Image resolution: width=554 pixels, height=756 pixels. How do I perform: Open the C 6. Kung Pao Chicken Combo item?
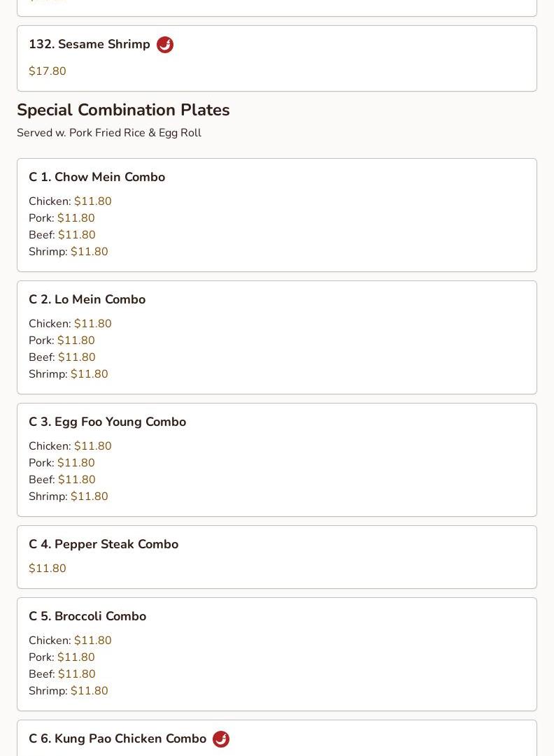coord(118,739)
